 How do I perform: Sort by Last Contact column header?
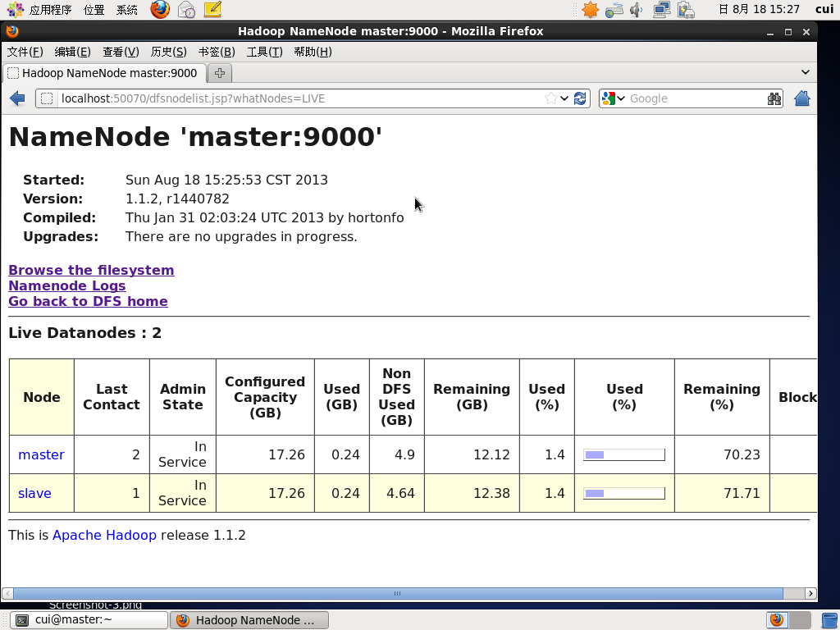pyautogui.click(x=112, y=397)
